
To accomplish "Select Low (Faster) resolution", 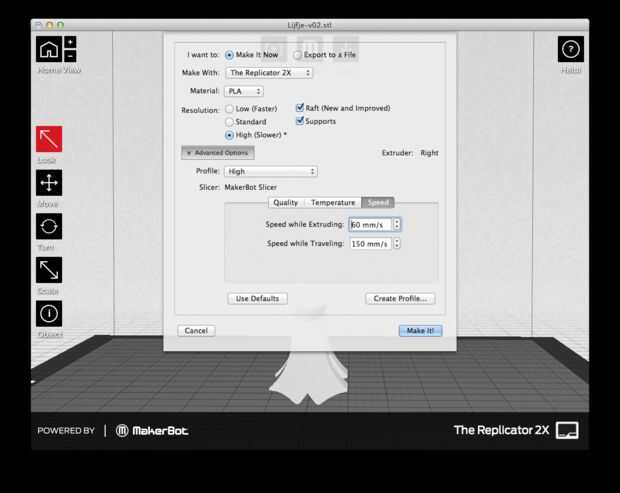I will pyautogui.click(x=229, y=109).
